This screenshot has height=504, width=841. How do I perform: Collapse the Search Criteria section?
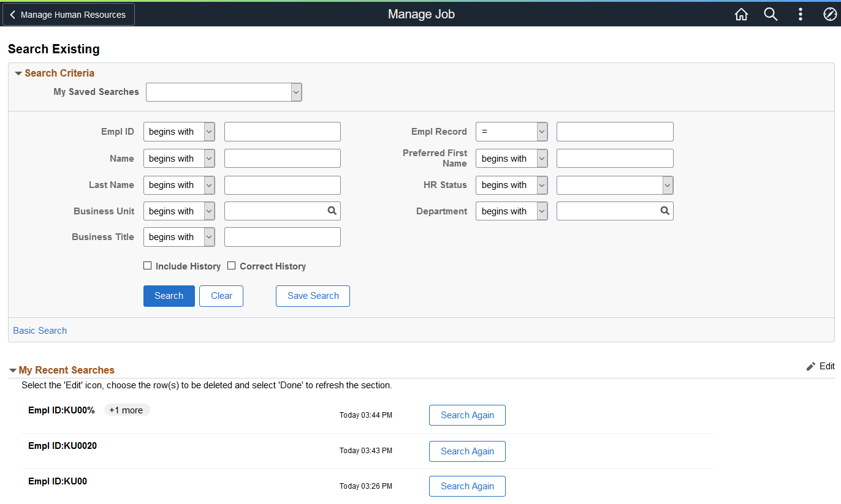(x=18, y=73)
